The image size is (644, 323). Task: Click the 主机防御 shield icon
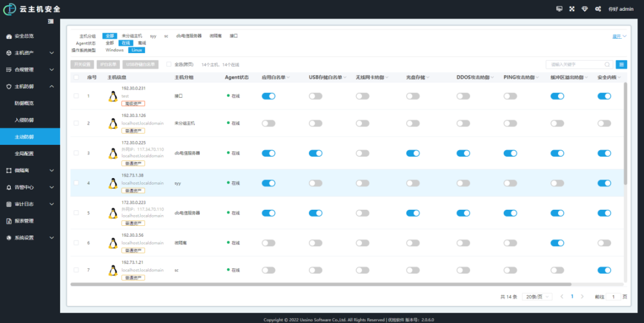(x=9, y=86)
